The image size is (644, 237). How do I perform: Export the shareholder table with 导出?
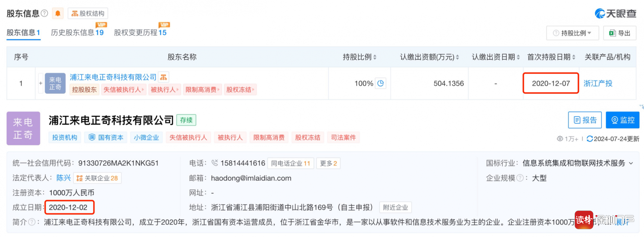(620, 33)
